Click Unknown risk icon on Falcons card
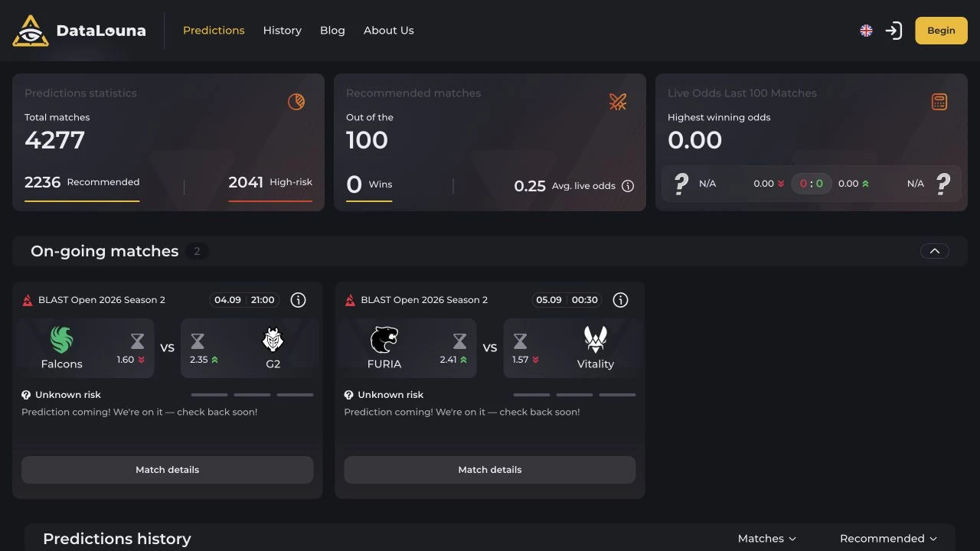 (x=26, y=395)
